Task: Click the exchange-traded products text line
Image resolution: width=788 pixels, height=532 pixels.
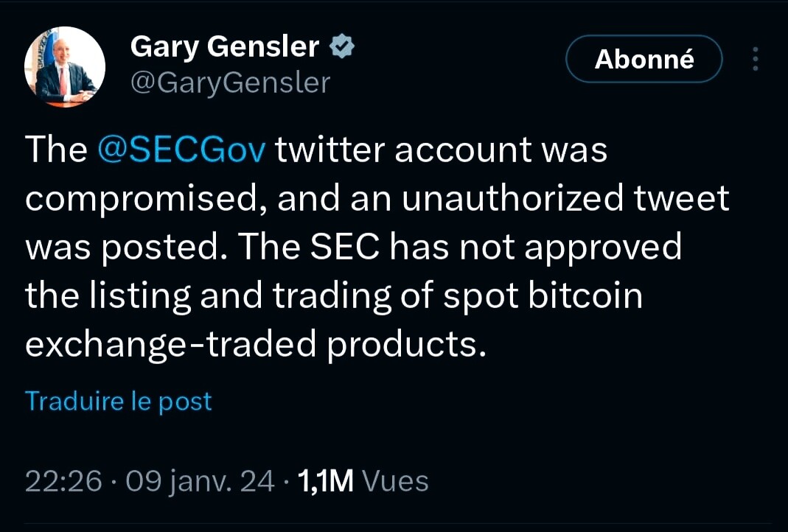Action: click(256, 345)
